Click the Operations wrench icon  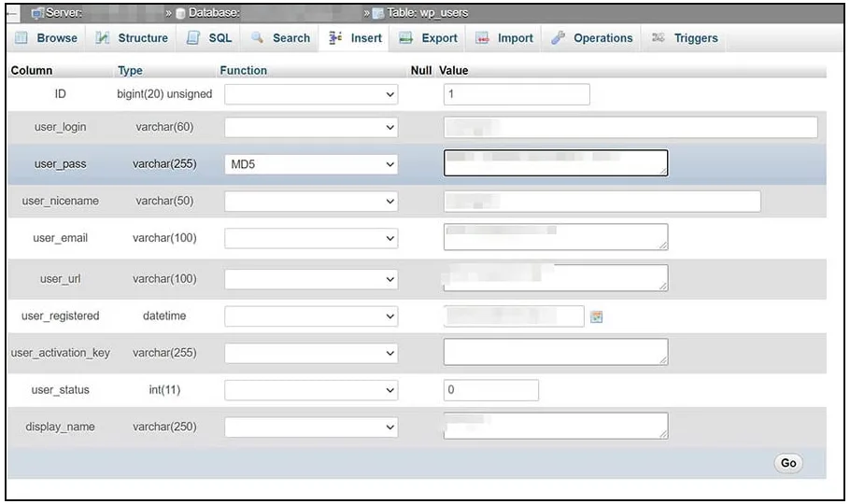[559, 38]
